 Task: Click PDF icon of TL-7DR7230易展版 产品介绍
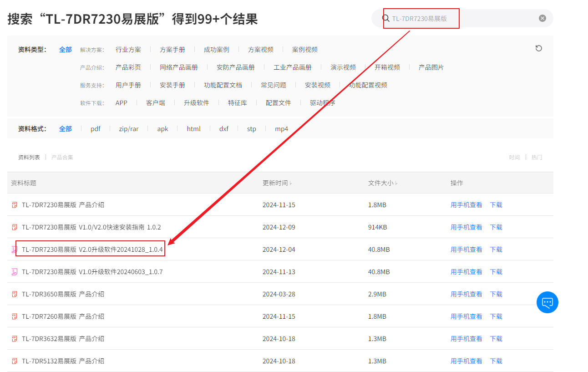point(15,205)
